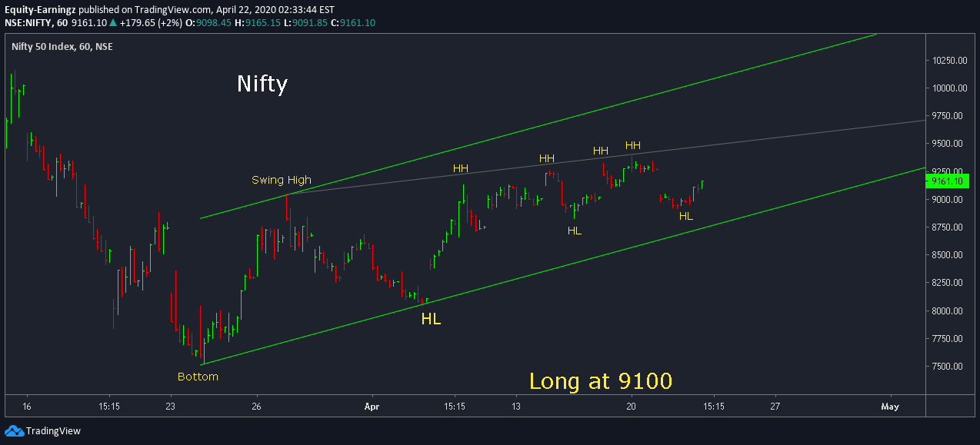980x445 pixels.
Task: Select the "Nifty 50 Index, 60, NSE" legend
Action: (62, 46)
